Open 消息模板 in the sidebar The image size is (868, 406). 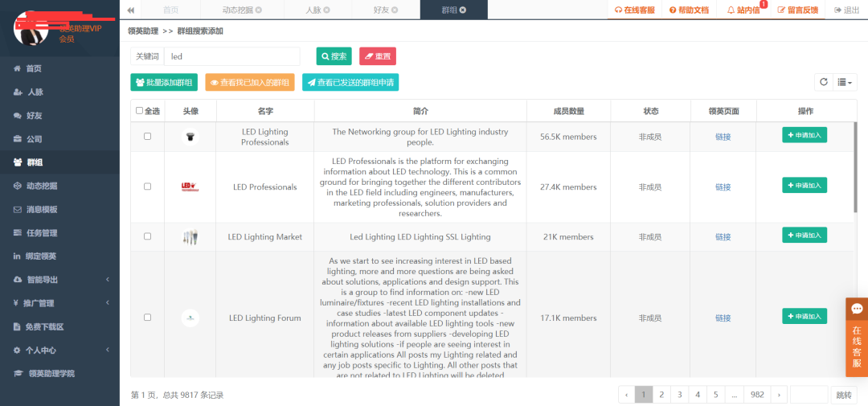pyautogui.click(x=59, y=209)
